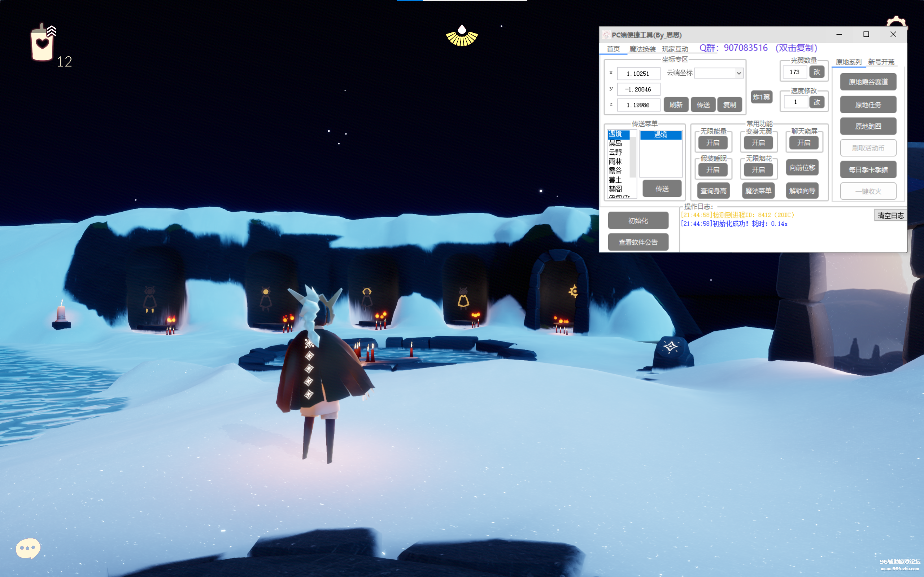Open the 新号开荒 tab
Screen dimensions: 924x577
pos(881,62)
